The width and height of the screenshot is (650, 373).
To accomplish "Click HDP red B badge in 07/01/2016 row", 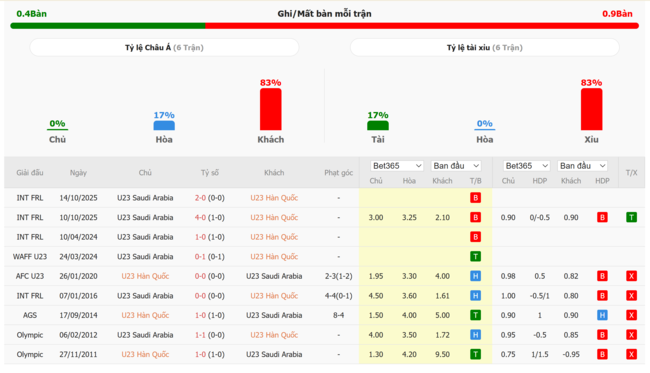I will (602, 295).
